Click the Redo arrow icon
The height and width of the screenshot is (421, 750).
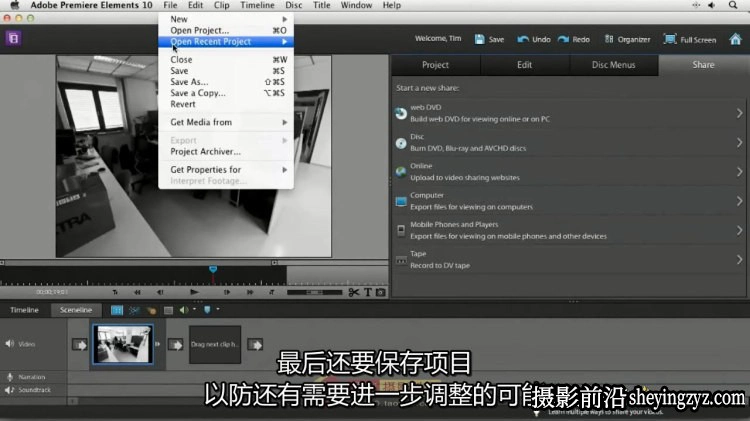(x=563, y=39)
